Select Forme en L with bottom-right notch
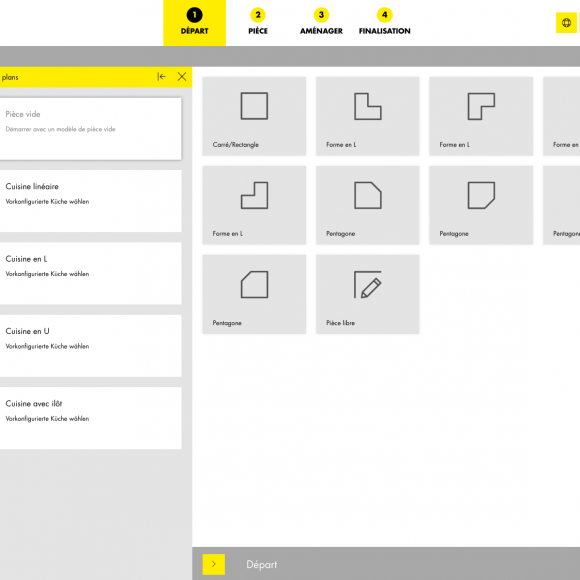This screenshot has width=580, height=580. 481,116
